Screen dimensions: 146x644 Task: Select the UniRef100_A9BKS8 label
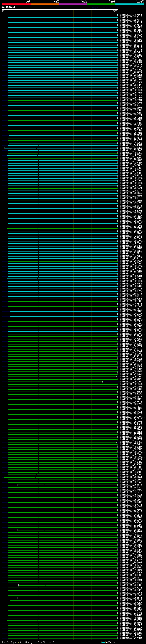(131, 442)
